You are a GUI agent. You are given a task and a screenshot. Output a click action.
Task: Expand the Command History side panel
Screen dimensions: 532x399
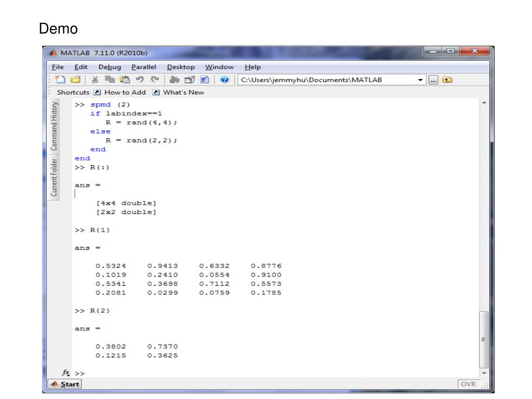[54, 126]
